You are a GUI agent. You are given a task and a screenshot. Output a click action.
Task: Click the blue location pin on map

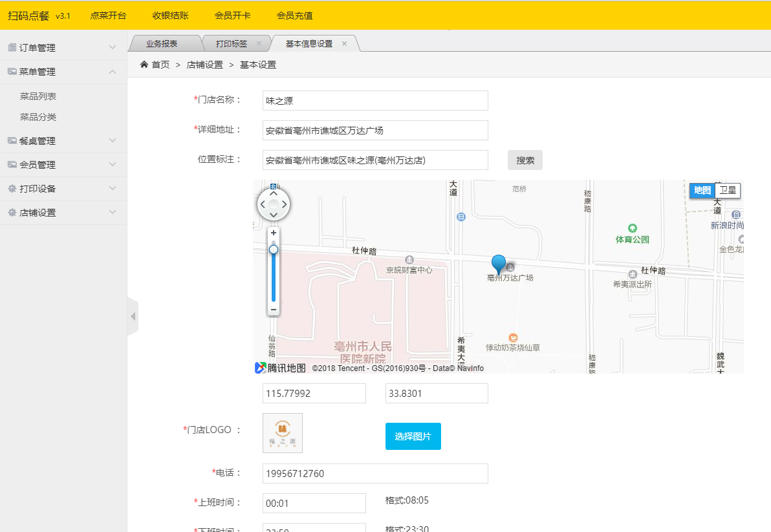pos(498,263)
